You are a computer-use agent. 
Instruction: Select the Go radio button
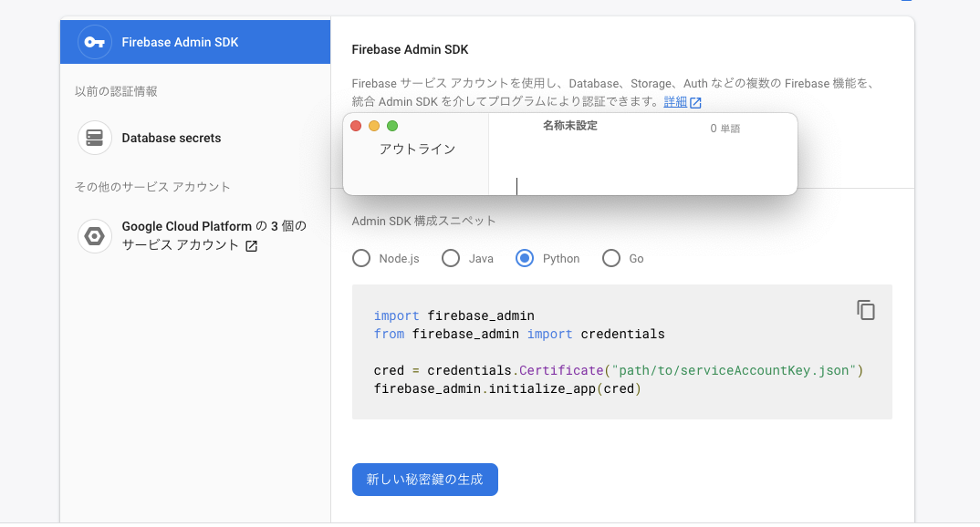(611, 259)
